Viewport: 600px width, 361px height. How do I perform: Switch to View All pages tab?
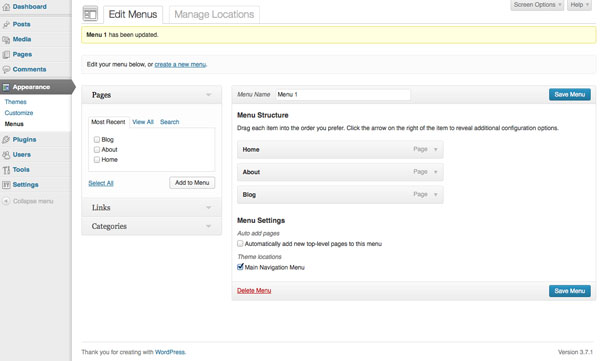click(x=143, y=122)
